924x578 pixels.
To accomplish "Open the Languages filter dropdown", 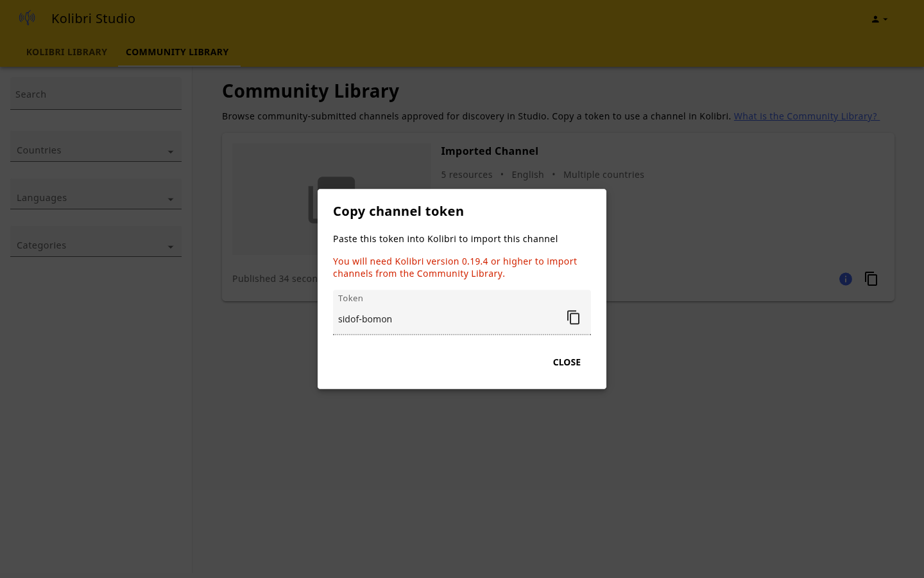I will 96,195.
